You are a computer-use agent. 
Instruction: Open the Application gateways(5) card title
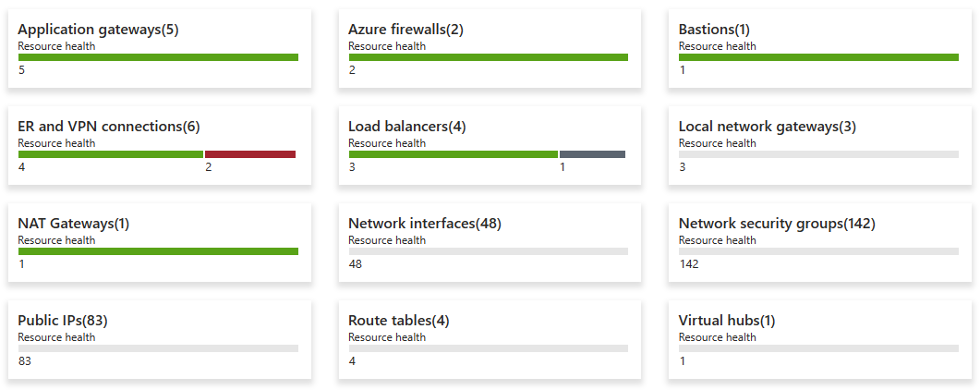pos(98,30)
